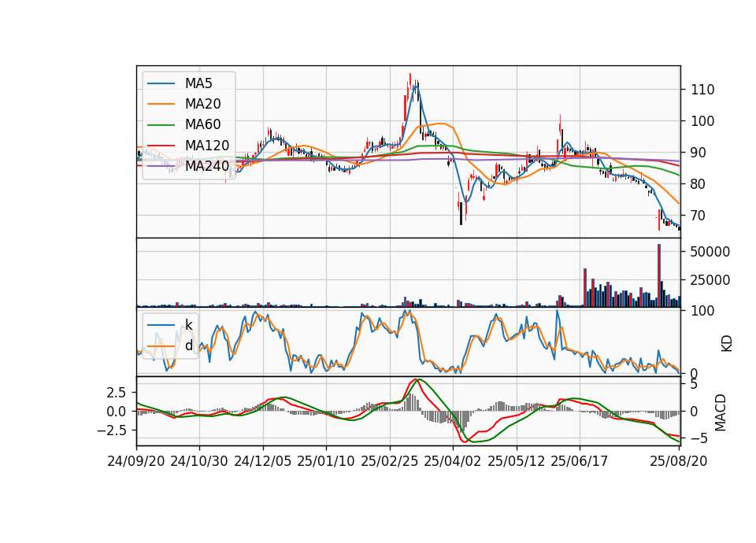
Task: Click the blue MA5 legend line swatch
Action: [x=161, y=84]
